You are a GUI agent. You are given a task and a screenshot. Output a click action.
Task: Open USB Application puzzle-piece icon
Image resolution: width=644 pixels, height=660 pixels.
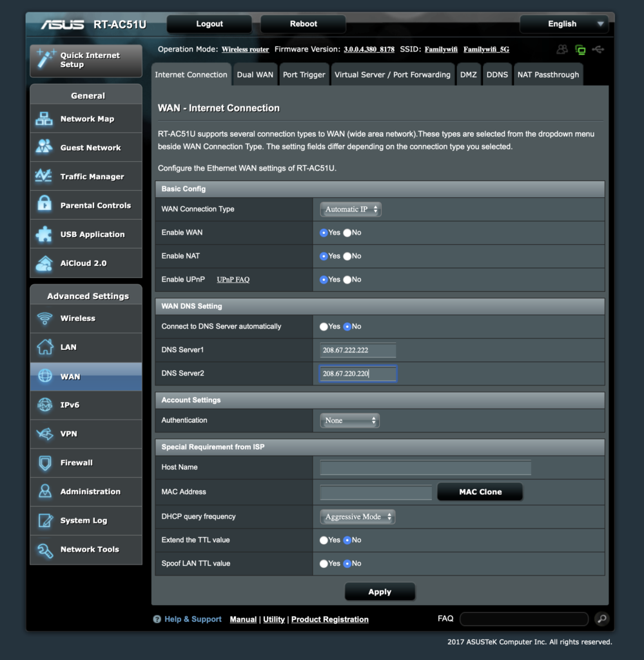44,234
